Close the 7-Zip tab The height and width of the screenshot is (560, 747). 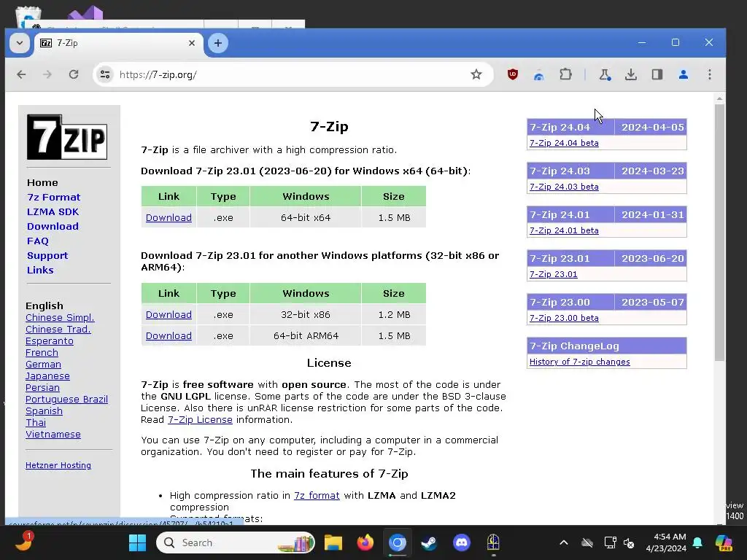[192, 43]
